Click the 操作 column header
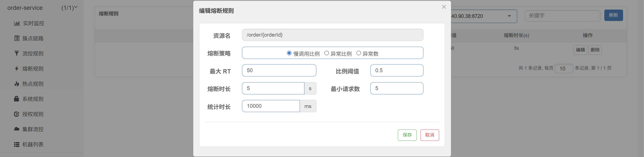The height and width of the screenshot is (157, 644). (x=587, y=35)
